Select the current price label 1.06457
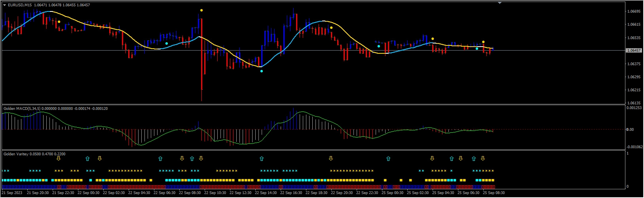644x198 pixels. click(x=635, y=51)
